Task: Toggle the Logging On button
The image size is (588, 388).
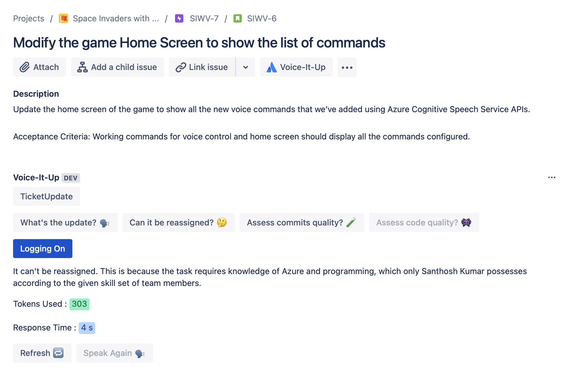Action: point(43,249)
